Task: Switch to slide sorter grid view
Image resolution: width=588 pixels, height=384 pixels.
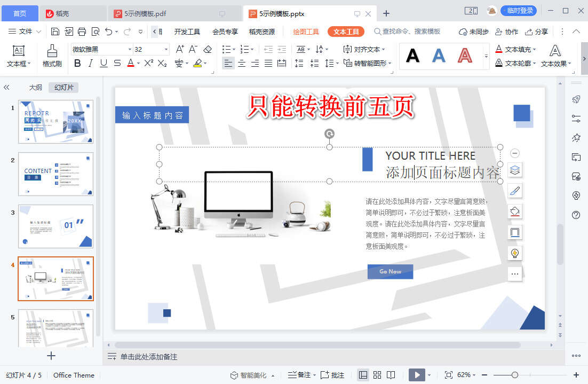Action: coord(377,374)
